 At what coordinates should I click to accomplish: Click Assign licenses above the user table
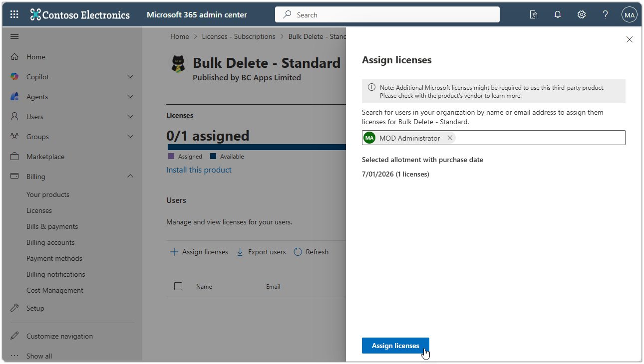tap(199, 252)
